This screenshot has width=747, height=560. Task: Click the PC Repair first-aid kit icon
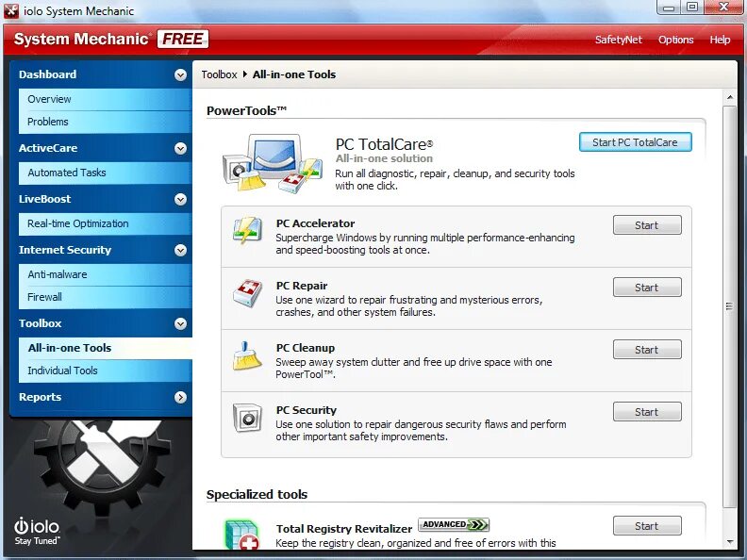point(247,293)
